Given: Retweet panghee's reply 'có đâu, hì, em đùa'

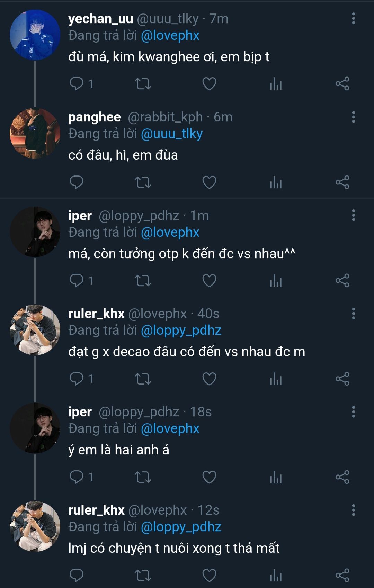Looking at the screenshot, I should tap(143, 182).
